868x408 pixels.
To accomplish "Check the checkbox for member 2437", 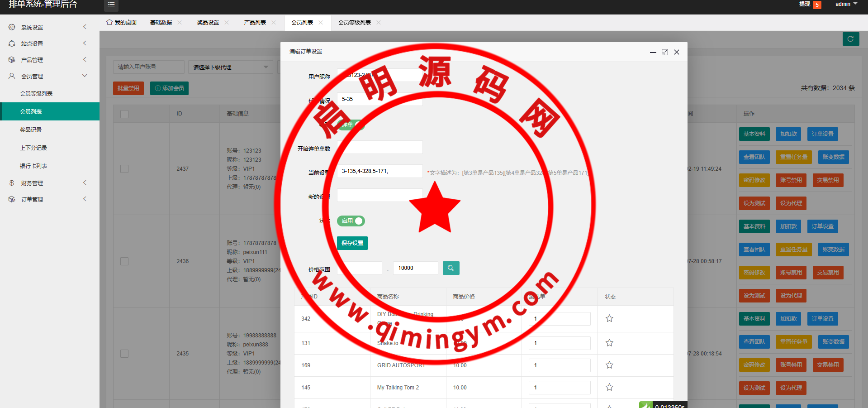I will (x=124, y=169).
